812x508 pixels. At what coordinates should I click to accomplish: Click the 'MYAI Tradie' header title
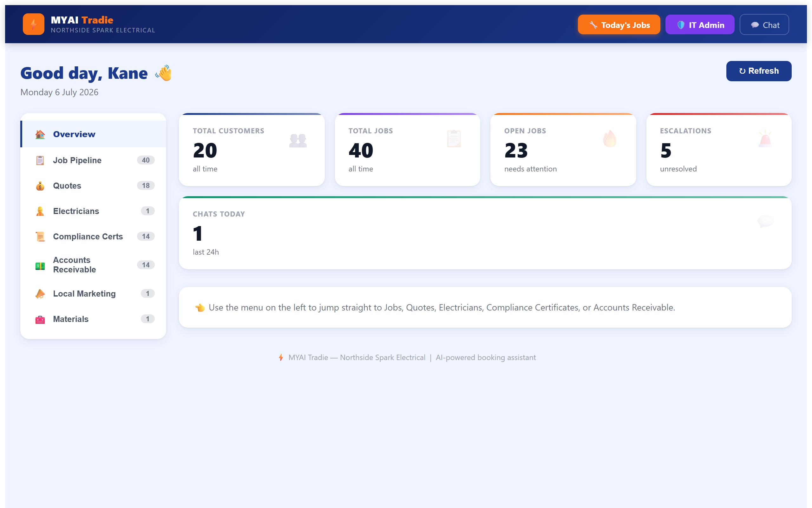[x=82, y=20]
